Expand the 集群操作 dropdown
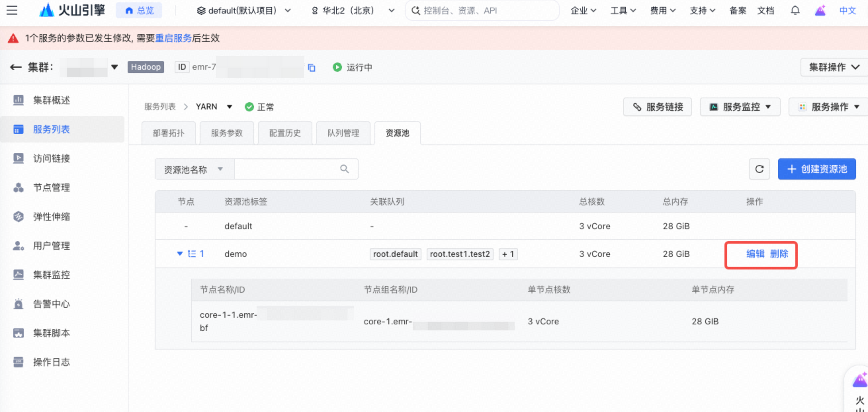868x412 pixels. pos(834,67)
